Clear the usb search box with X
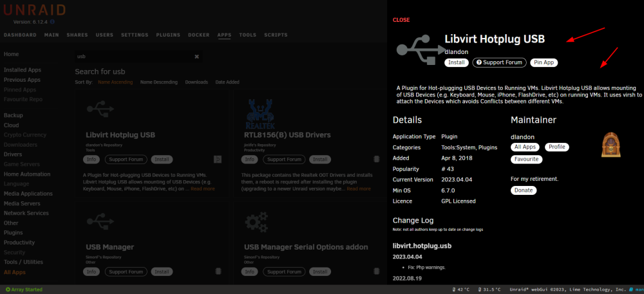644x294 pixels. [196, 57]
